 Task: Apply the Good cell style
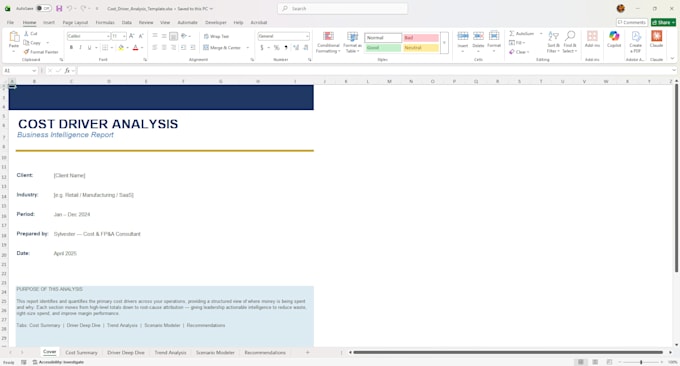382,48
